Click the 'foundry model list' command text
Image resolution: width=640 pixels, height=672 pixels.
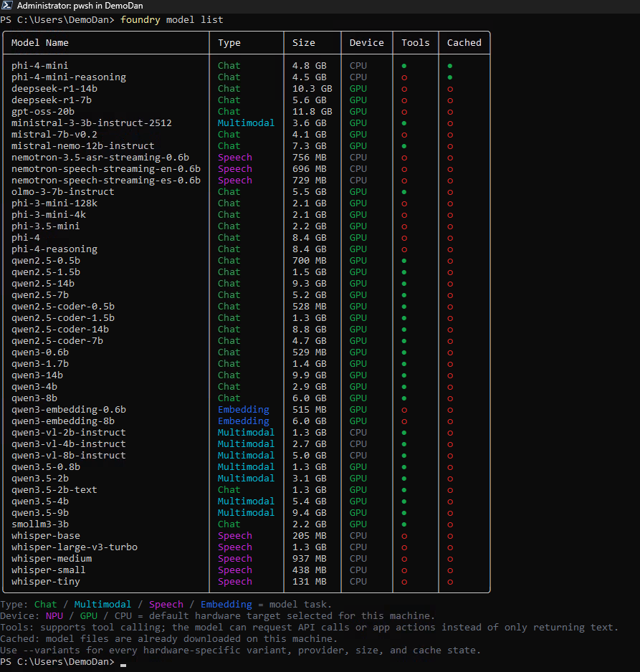[x=171, y=20]
